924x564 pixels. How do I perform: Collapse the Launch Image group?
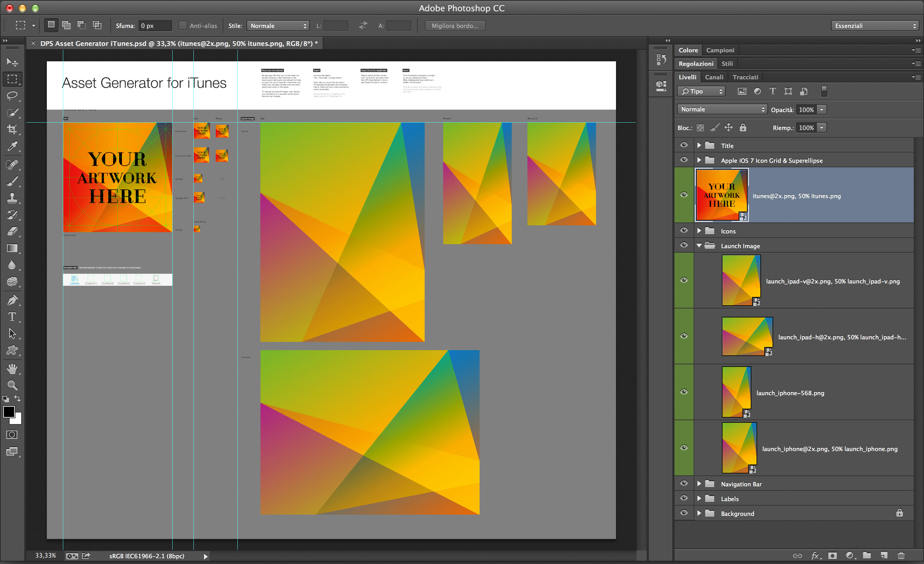point(699,246)
